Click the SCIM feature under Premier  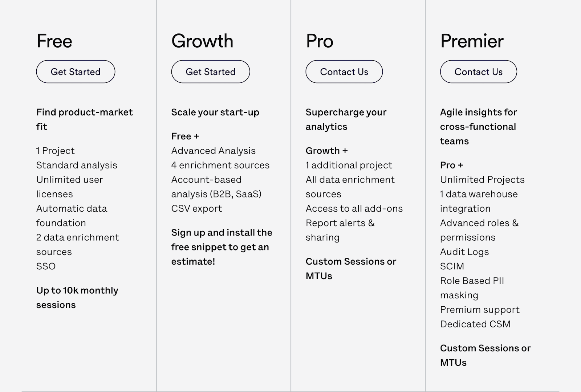(x=452, y=266)
